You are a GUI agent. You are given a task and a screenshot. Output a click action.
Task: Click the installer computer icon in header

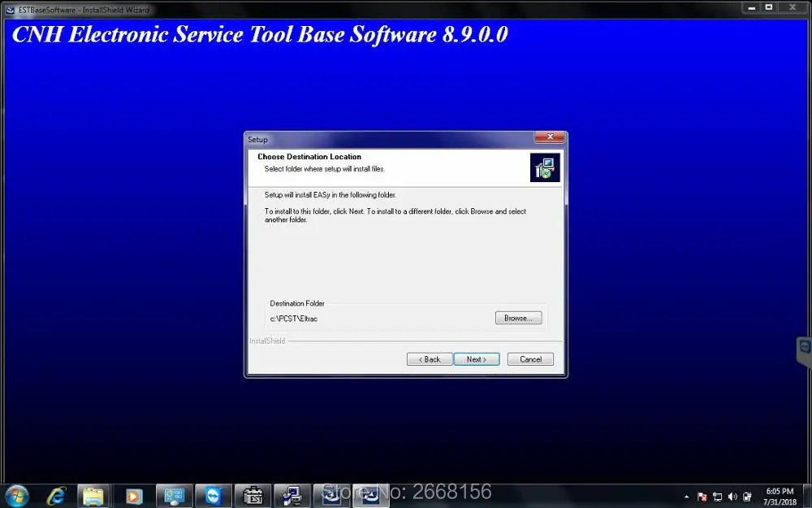tap(545, 167)
